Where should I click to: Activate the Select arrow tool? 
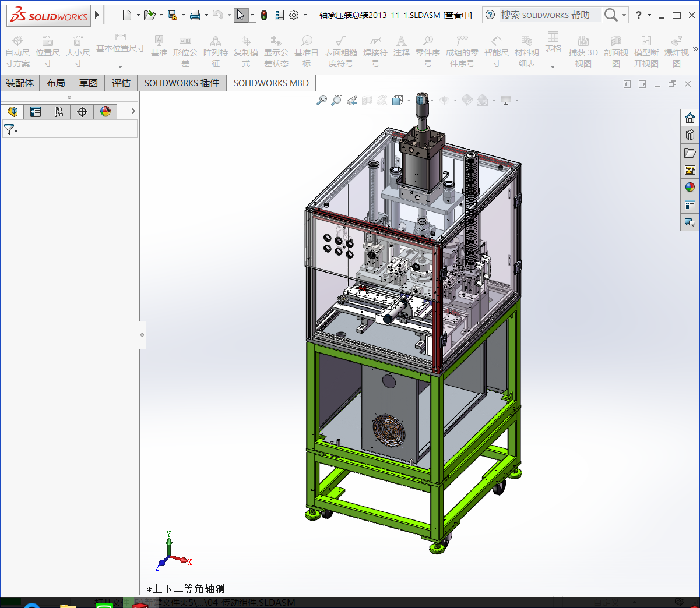pyautogui.click(x=241, y=15)
